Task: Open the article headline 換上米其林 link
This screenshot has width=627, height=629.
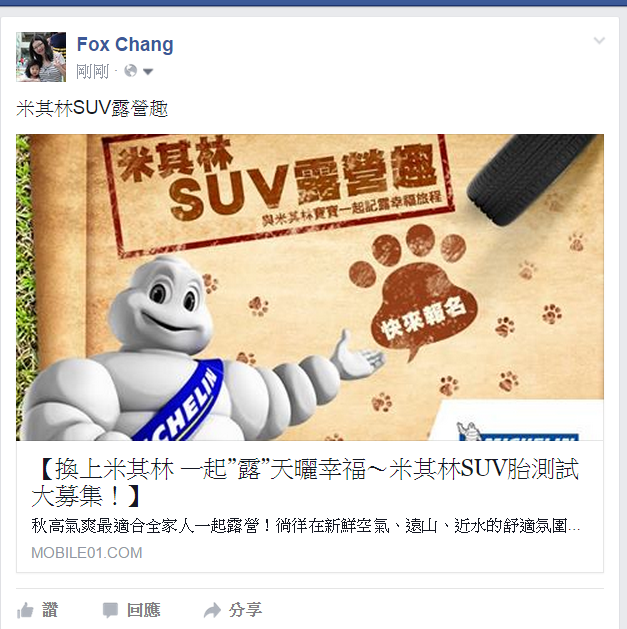Action: 306,483
